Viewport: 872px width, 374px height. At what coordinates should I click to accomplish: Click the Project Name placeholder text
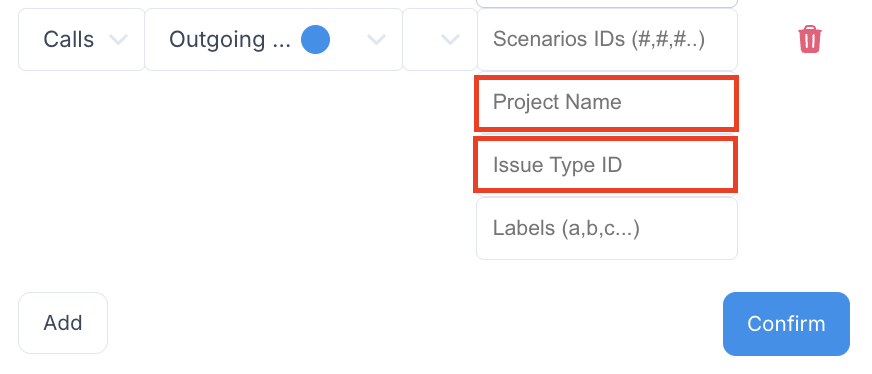(557, 102)
